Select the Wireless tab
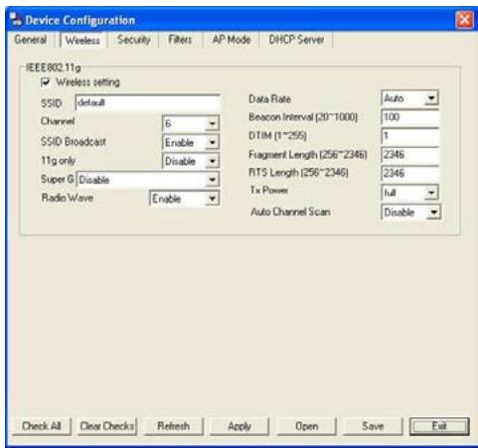Image resolution: width=478 pixels, height=448 pixels. tap(82, 41)
